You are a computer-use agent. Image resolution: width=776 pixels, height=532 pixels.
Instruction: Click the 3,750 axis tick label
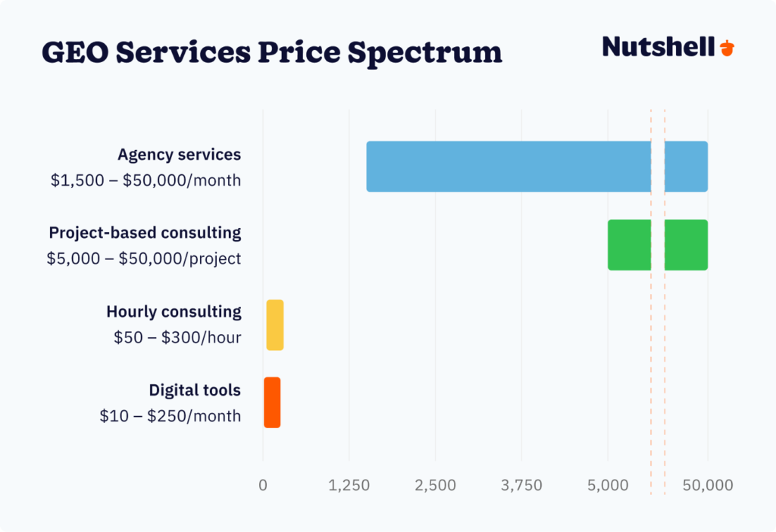[521, 485]
